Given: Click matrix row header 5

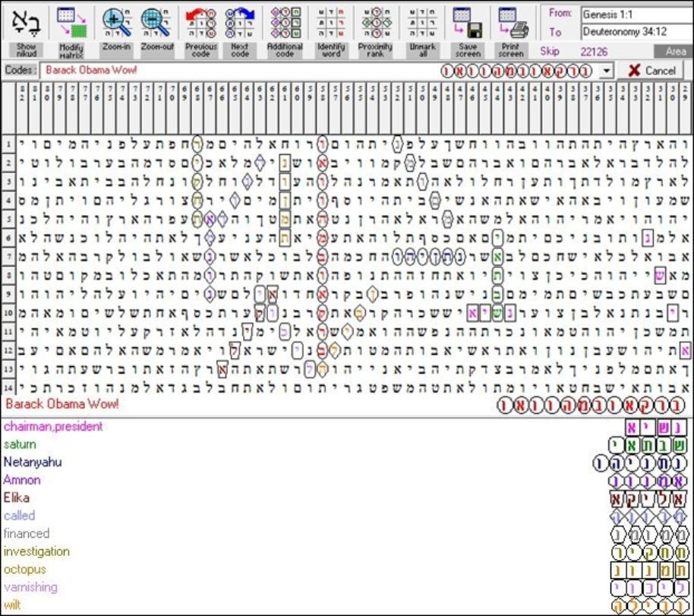Looking at the screenshot, I should coord(8,219).
